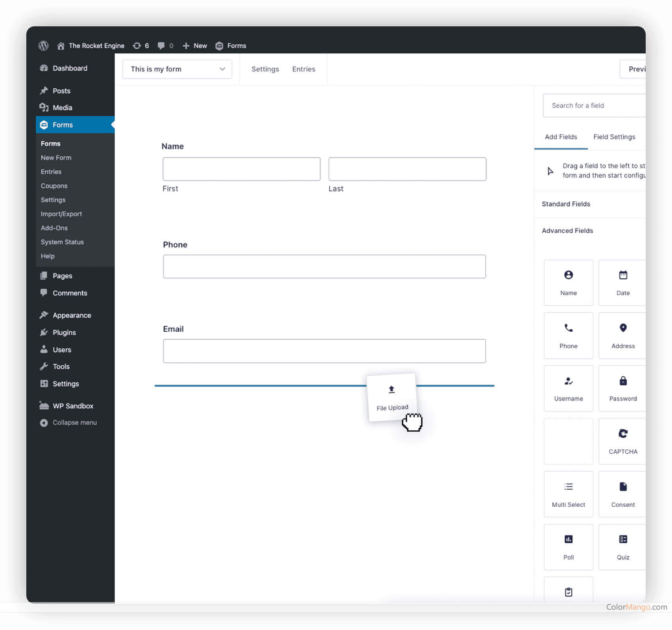Select the Name field icon
Image resolution: width=672 pixels, height=630 pixels.
click(x=568, y=283)
